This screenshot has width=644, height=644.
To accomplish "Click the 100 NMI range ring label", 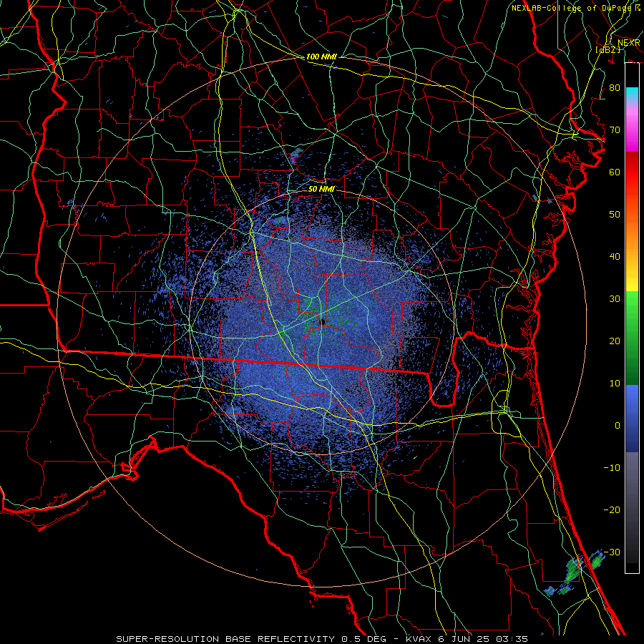I will [321, 57].
